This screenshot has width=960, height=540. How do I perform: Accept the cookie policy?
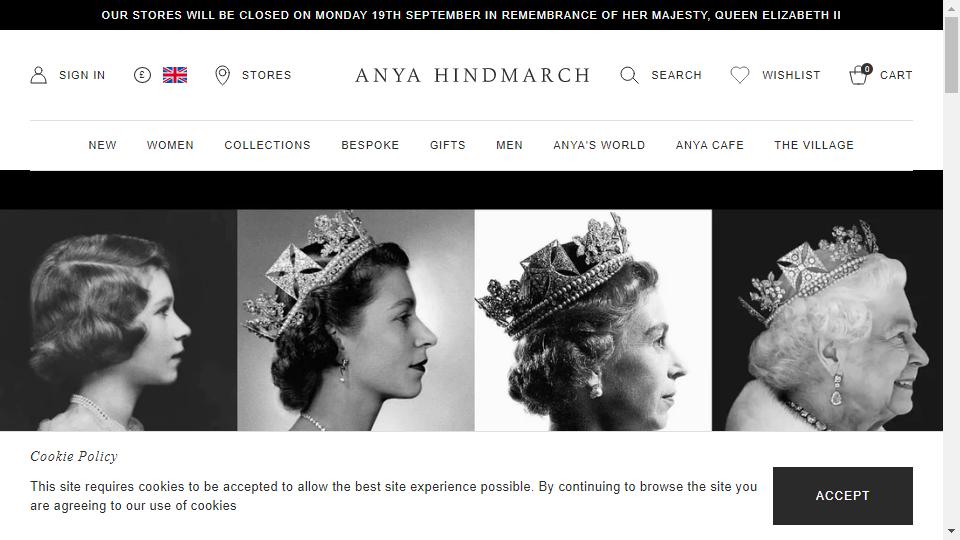coord(842,496)
